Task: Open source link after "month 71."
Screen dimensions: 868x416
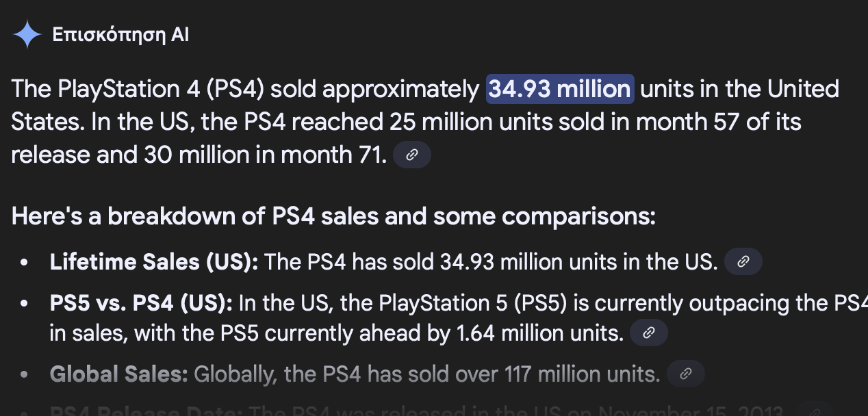Action: coord(412,155)
